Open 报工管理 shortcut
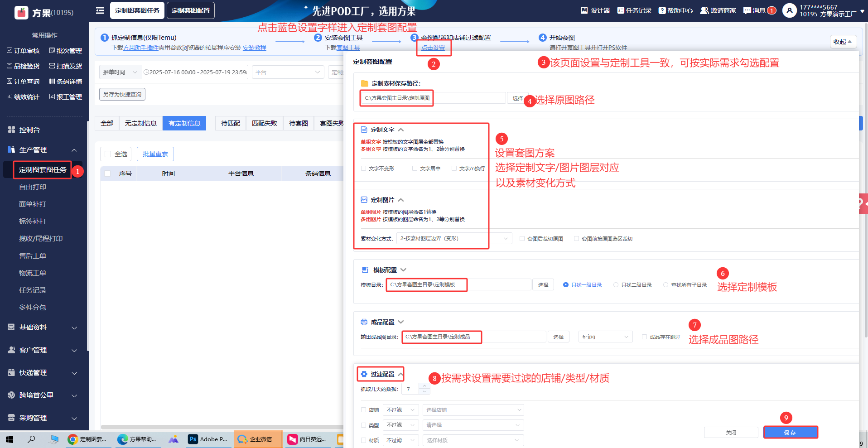Image resolution: width=868 pixels, height=448 pixels. 66,97
